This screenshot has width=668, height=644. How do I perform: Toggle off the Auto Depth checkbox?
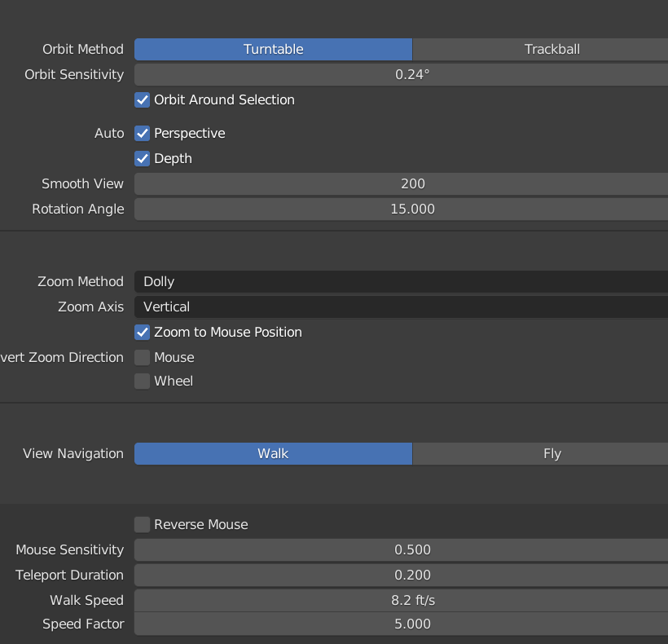pyautogui.click(x=142, y=158)
